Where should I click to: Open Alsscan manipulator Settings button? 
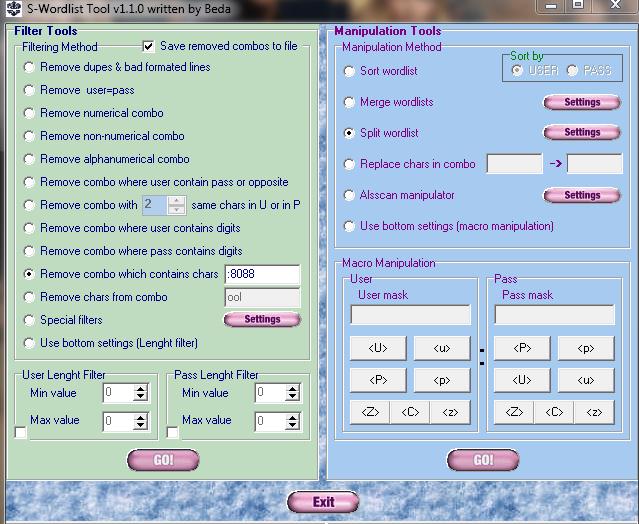point(582,196)
